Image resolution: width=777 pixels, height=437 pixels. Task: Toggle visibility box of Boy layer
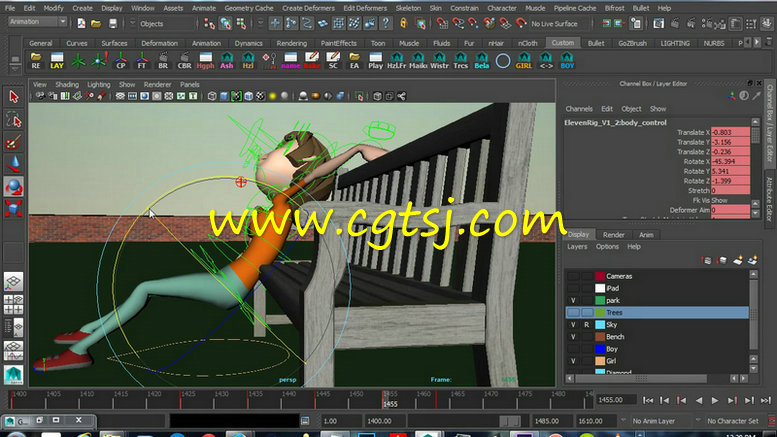(x=573, y=349)
